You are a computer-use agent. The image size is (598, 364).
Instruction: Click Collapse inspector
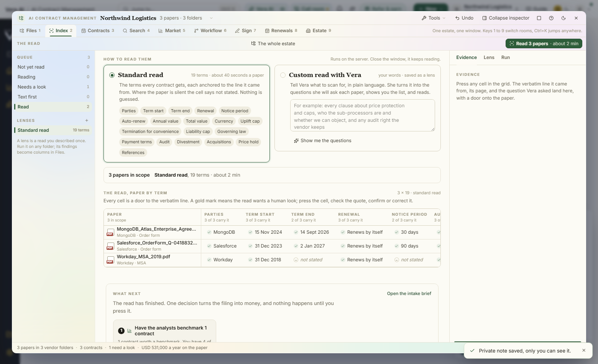tap(506, 18)
